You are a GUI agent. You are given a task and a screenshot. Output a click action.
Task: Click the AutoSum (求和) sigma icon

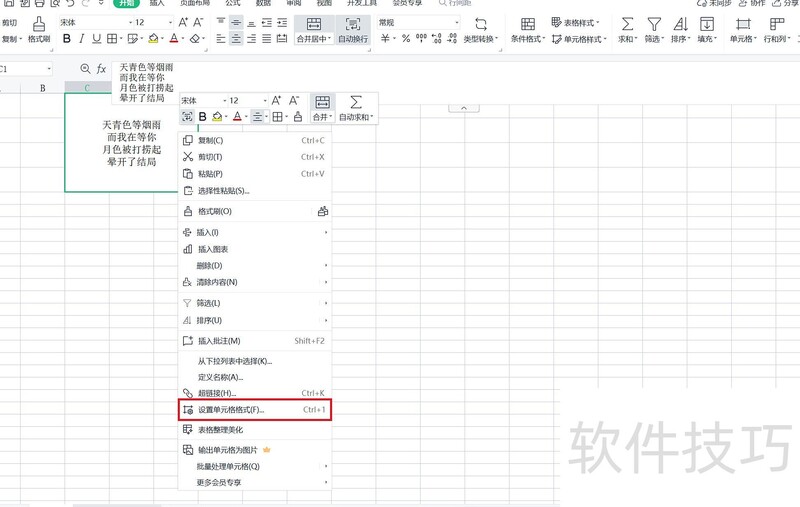click(627, 24)
